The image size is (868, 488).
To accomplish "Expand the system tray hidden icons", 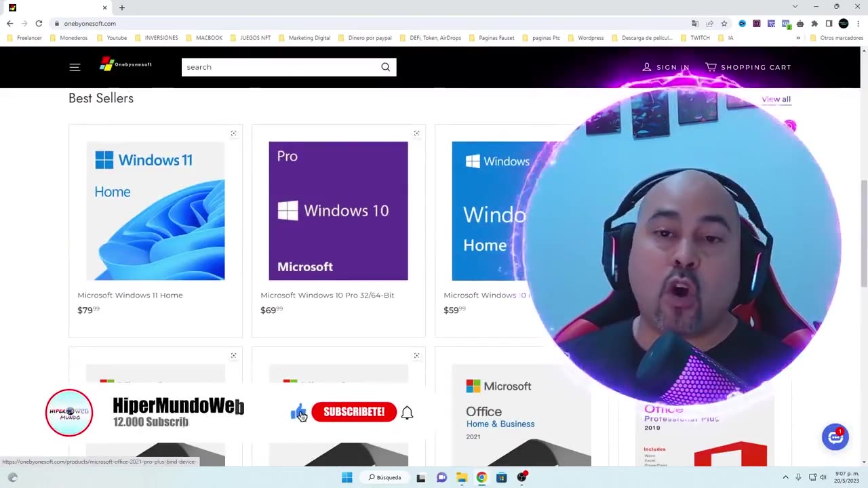I will click(x=785, y=477).
